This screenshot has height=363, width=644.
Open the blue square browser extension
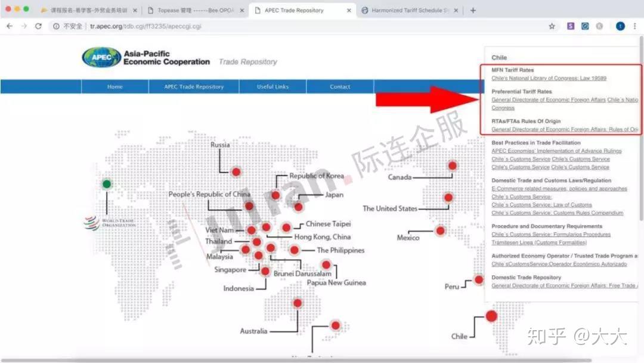pos(585,26)
